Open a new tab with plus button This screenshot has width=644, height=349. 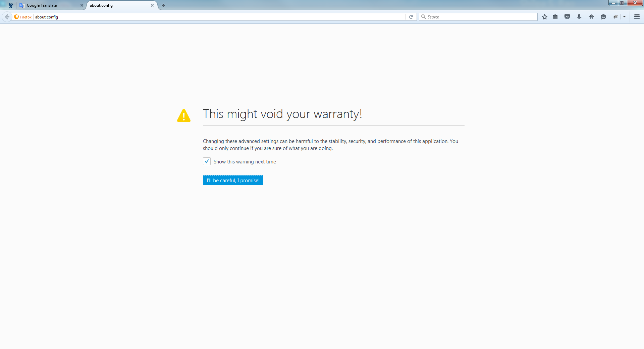click(163, 5)
